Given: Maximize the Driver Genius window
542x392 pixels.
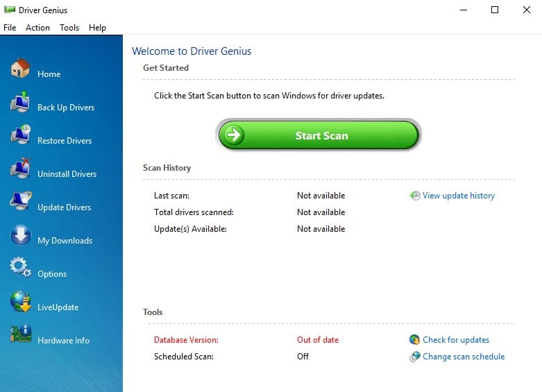Looking at the screenshot, I should tap(495, 10).
